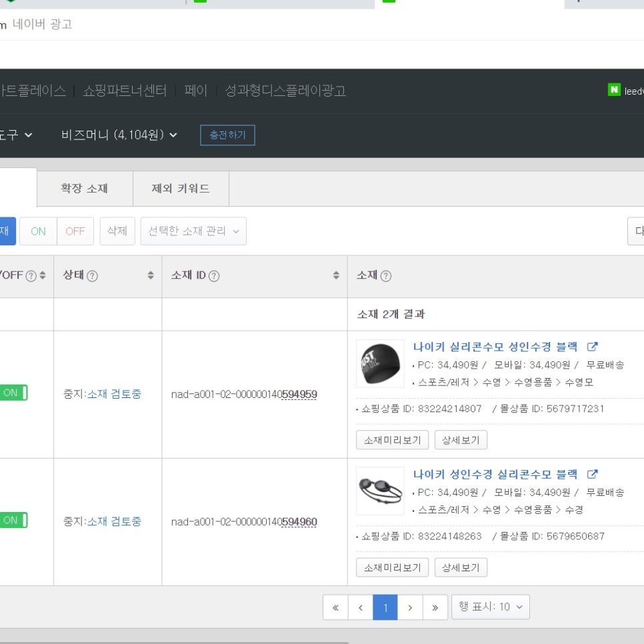Click 충전하기 button
Viewport: 644px width, 644px height.
(x=227, y=135)
